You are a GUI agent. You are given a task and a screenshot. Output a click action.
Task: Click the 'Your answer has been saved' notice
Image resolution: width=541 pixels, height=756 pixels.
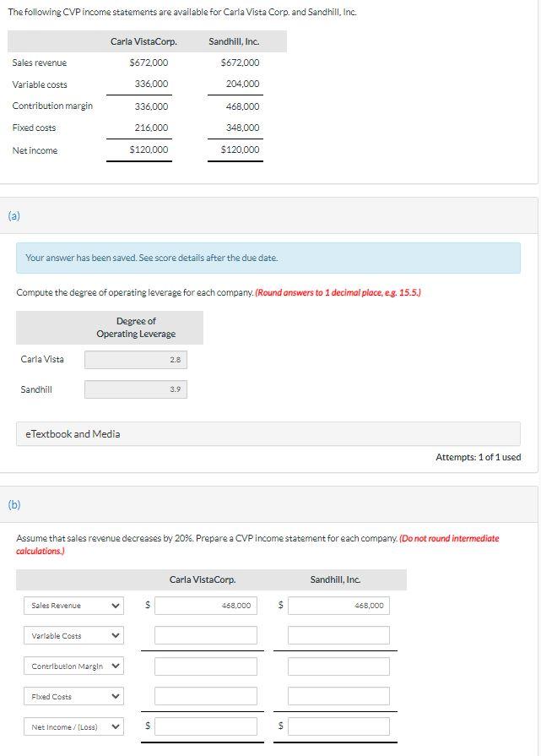pyautogui.click(x=268, y=258)
